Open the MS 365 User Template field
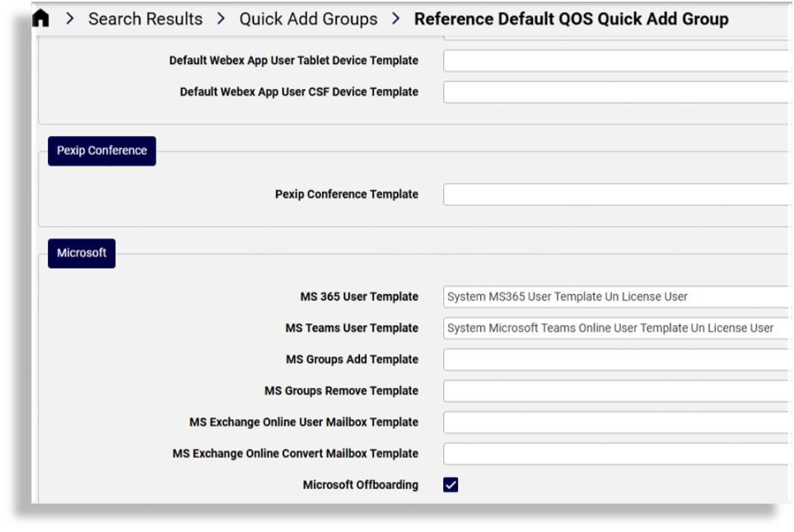Screen dimensions: 794x532 click(610, 296)
